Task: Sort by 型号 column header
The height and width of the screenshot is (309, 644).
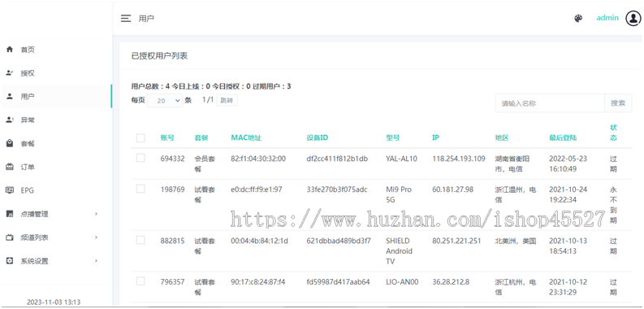Action: pyautogui.click(x=392, y=138)
